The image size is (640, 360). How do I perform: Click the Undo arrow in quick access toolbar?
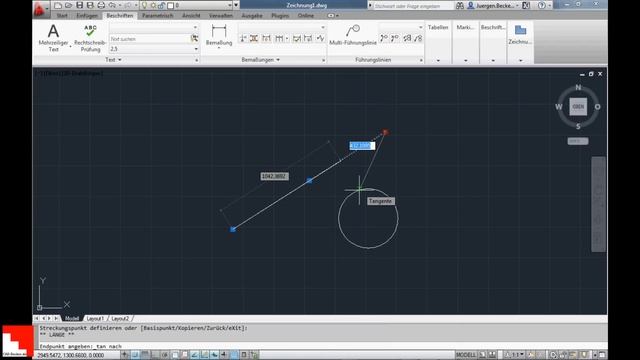[112, 5]
